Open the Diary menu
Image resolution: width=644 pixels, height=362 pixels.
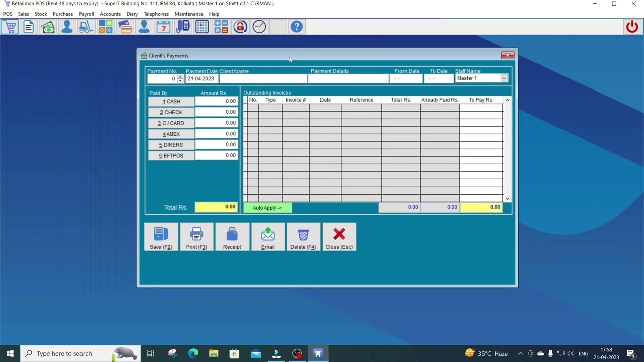click(x=132, y=14)
